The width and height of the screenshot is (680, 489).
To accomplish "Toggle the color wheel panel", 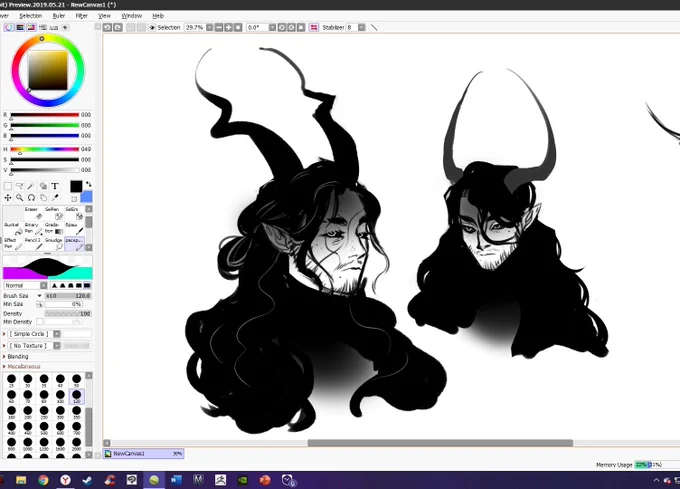I will click(9, 27).
